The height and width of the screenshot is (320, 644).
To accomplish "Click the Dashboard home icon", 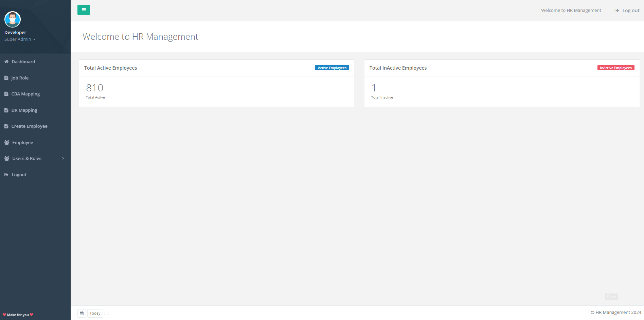I will [6, 62].
